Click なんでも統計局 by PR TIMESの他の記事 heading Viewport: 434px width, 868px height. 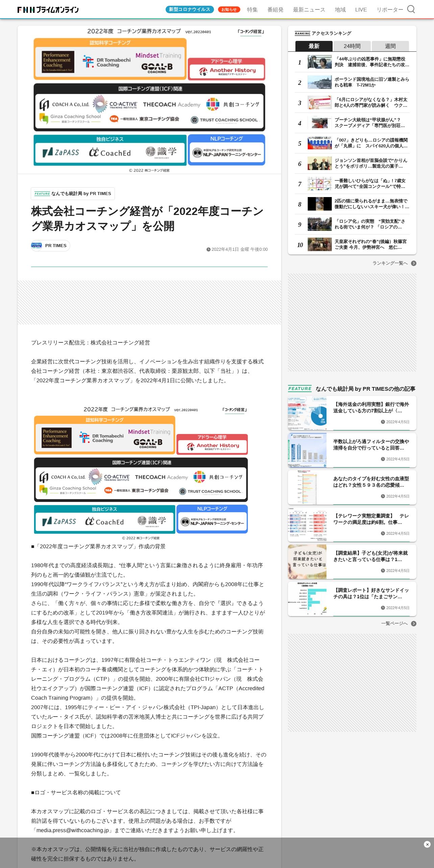[365, 389]
